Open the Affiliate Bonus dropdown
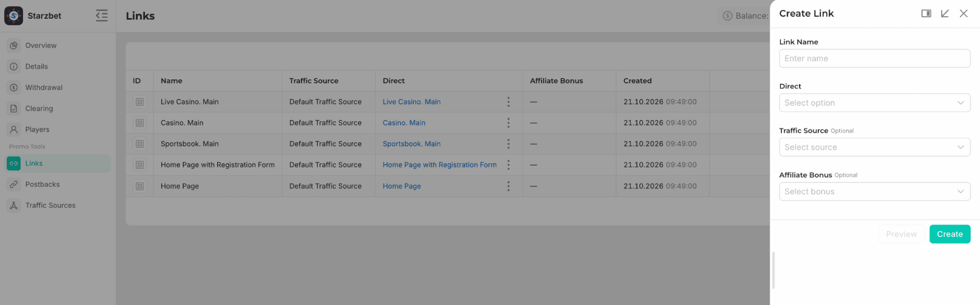This screenshot has width=980, height=305. pyautogui.click(x=874, y=192)
